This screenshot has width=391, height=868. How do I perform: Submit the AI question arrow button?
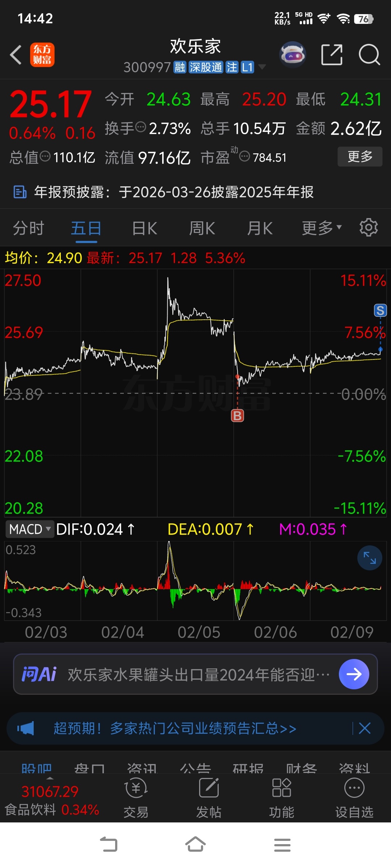(x=354, y=674)
